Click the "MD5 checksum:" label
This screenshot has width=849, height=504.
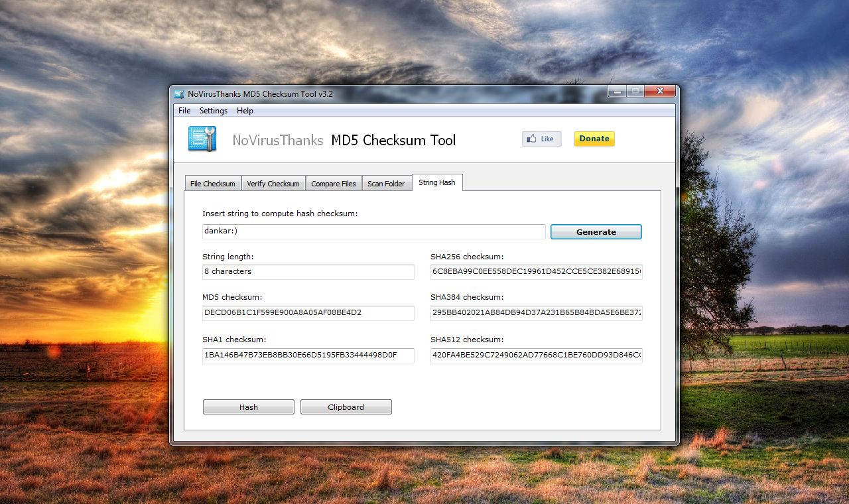point(232,298)
